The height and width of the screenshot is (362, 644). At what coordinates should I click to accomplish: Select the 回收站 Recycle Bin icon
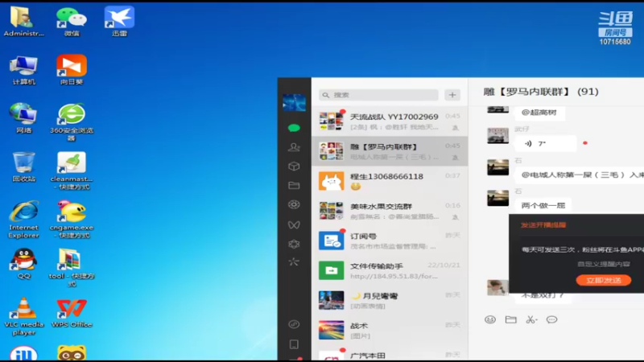(x=23, y=167)
